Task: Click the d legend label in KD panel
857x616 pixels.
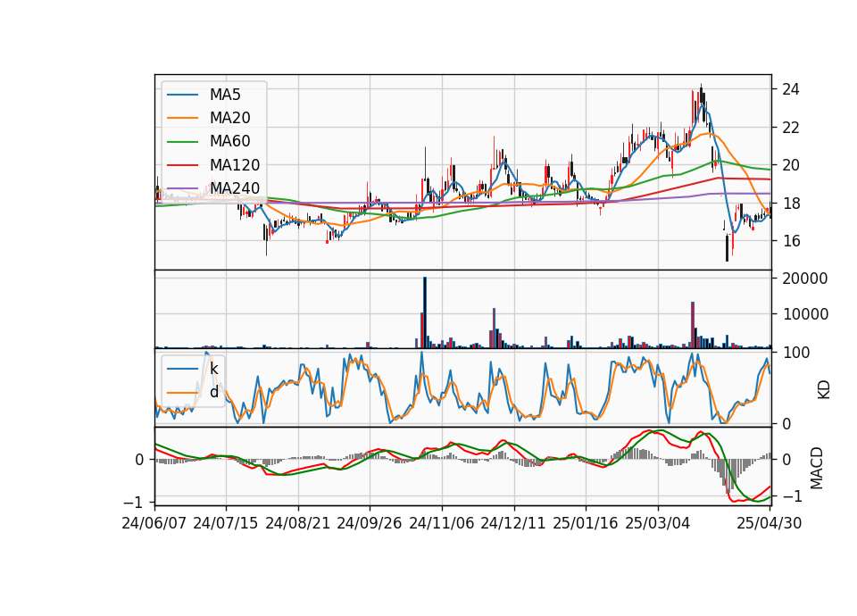Action: (x=213, y=392)
